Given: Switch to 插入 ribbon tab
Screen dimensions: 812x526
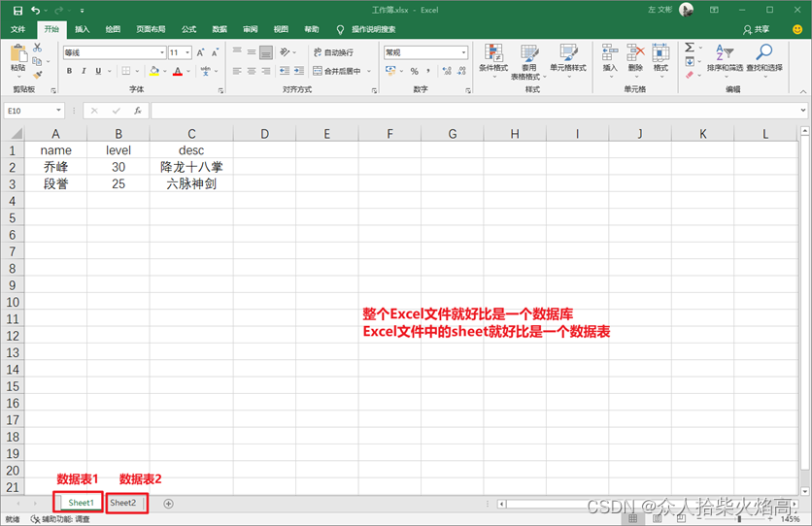Looking at the screenshot, I should [x=82, y=29].
